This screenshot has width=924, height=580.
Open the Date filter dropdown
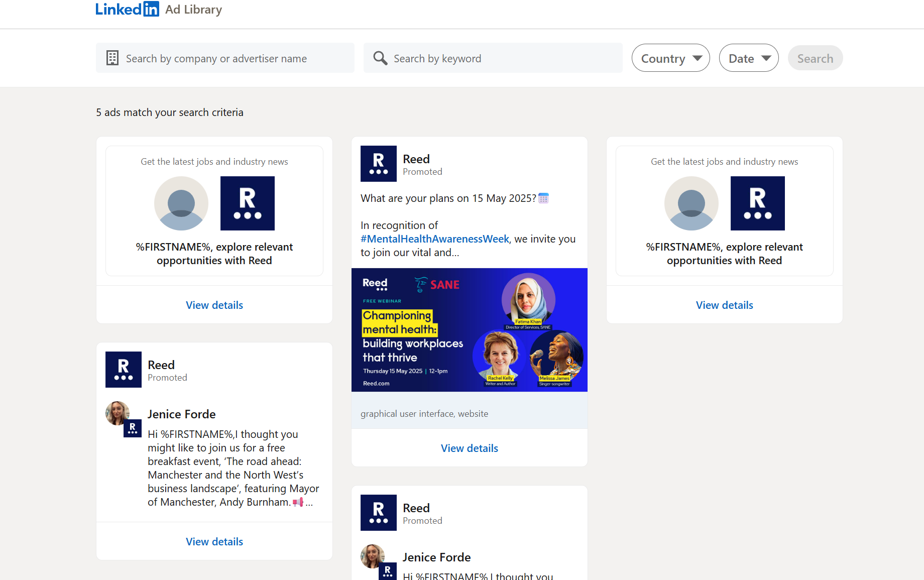coord(749,58)
